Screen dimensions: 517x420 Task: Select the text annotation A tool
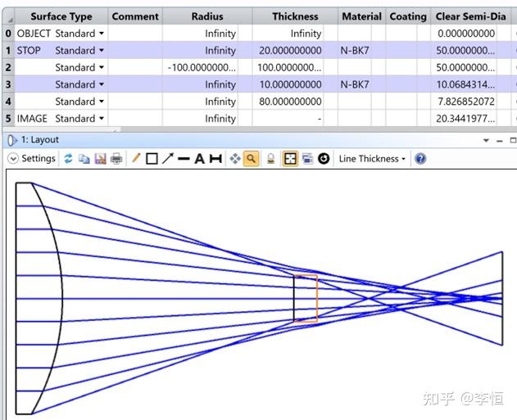tap(199, 159)
